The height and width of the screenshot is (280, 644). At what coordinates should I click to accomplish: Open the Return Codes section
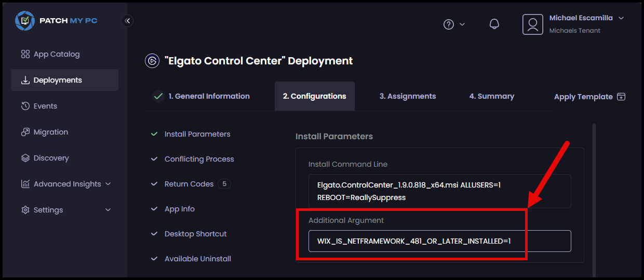click(189, 184)
